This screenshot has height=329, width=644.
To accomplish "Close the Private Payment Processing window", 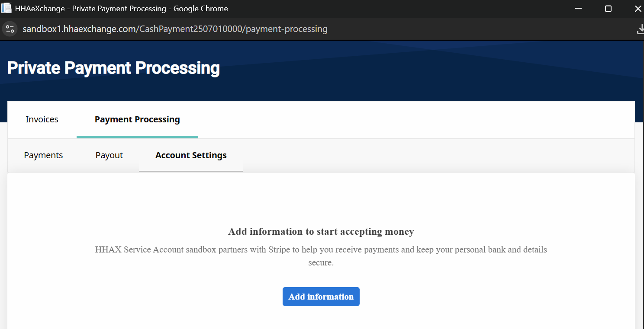I will click(638, 9).
